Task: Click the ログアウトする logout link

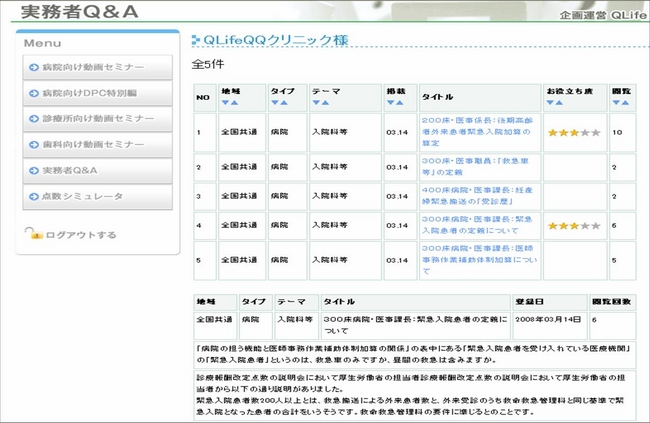Action: point(81,235)
